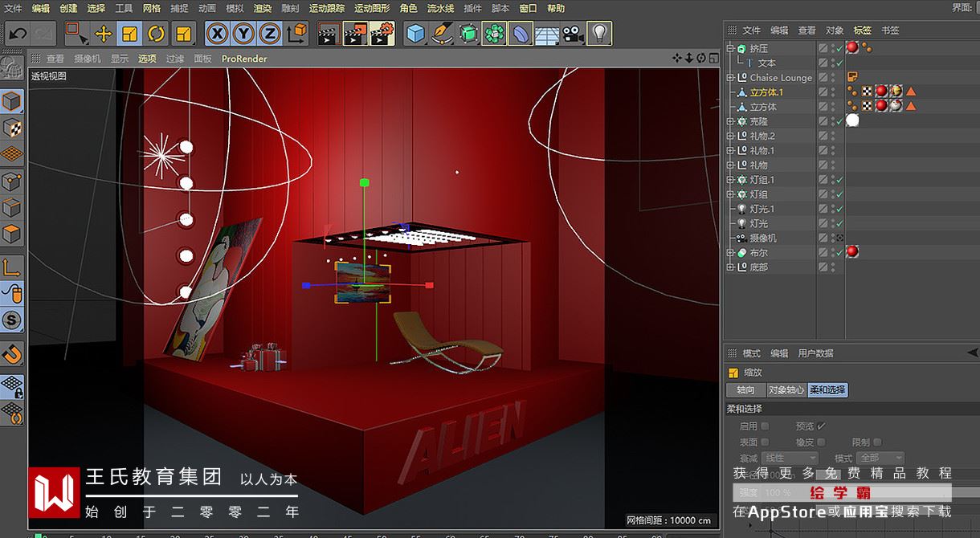The height and width of the screenshot is (538, 980).
Task: Expand the Chaise Lounge tree node
Action: coord(730,78)
